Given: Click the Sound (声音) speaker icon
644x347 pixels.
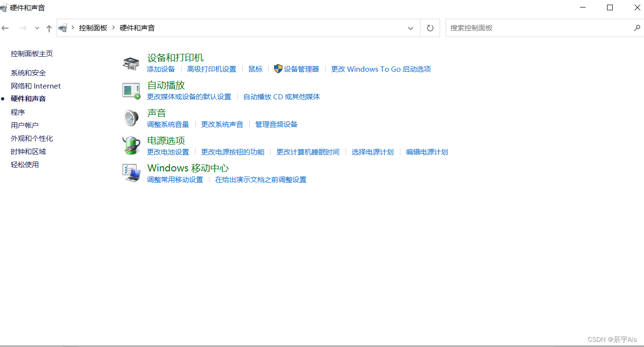Looking at the screenshot, I should pyautogui.click(x=131, y=118).
